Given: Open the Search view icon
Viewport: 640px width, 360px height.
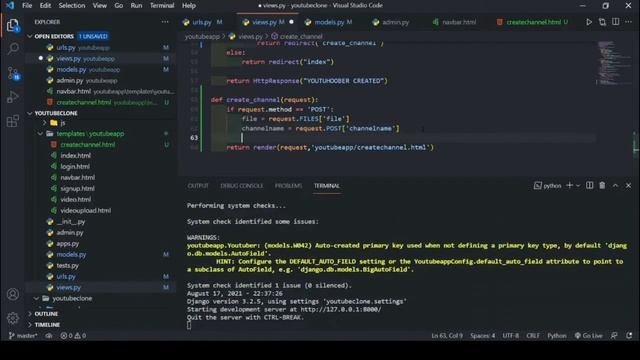Looking at the screenshot, I should click(x=13, y=49).
